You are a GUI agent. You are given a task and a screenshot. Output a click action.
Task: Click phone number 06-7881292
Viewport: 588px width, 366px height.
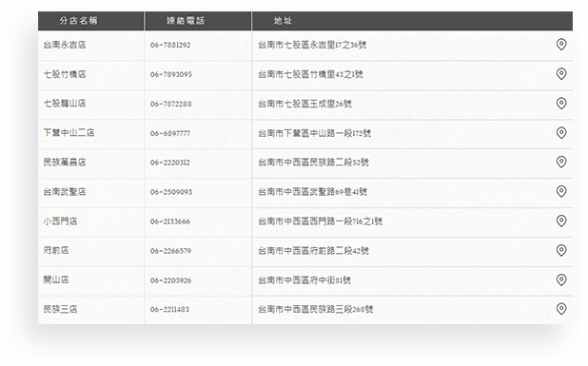pyautogui.click(x=170, y=45)
